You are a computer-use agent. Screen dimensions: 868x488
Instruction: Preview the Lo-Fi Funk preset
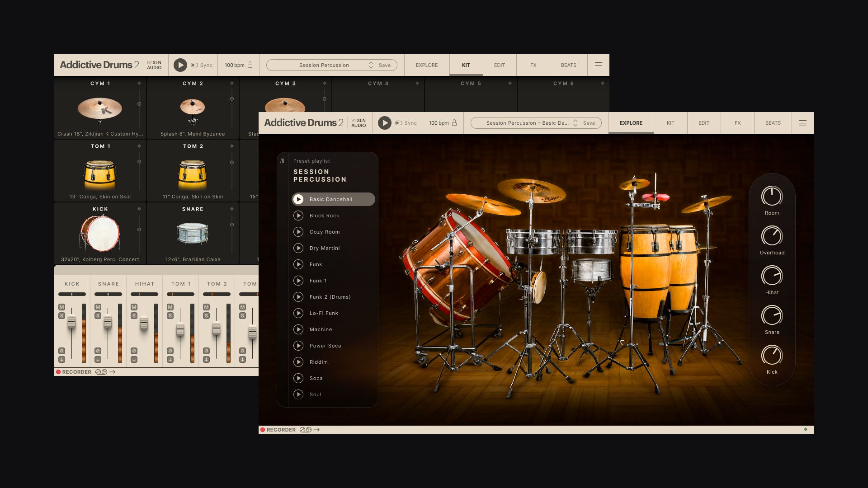coord(298,313)
